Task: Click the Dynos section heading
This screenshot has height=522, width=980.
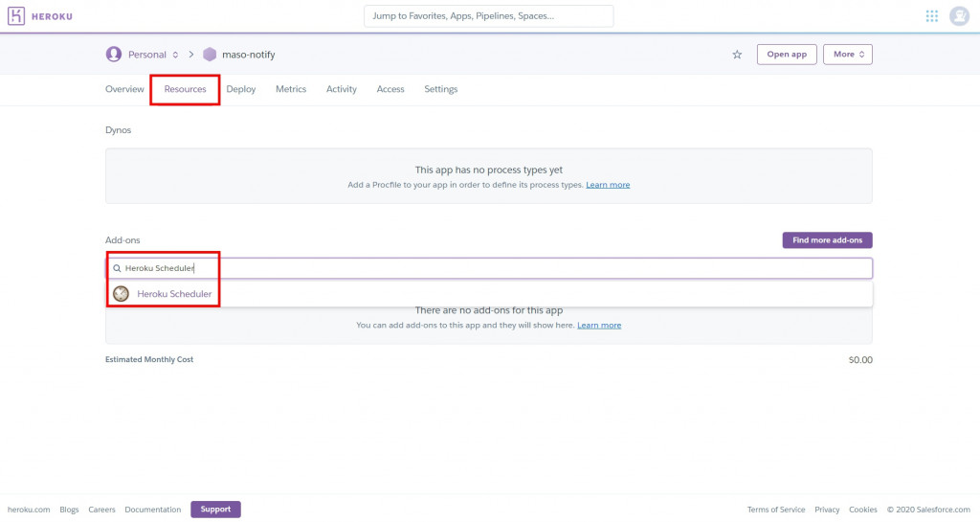Action: tap(118, 130)
